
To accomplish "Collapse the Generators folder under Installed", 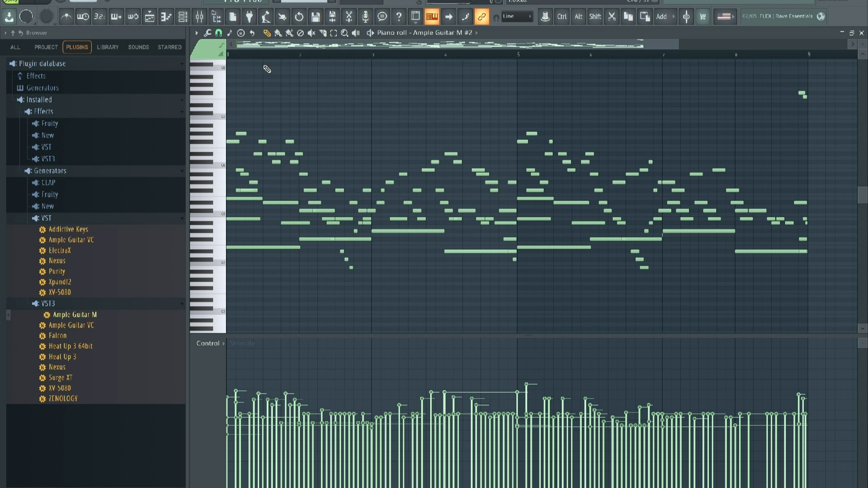I will click(x=50, y=171).
